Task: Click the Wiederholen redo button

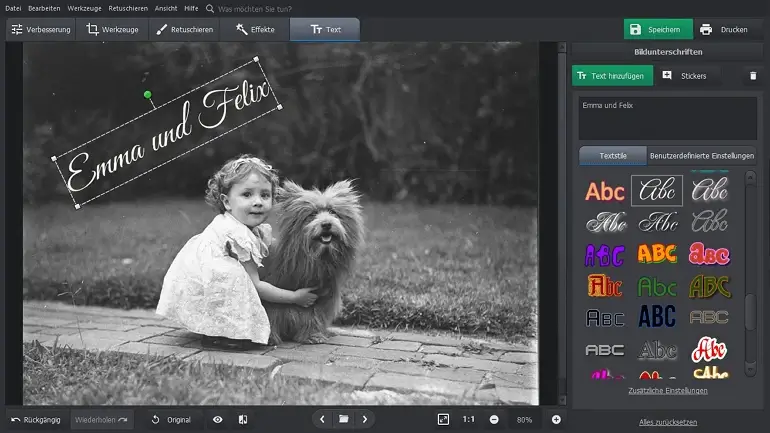Action: (101, 420)
